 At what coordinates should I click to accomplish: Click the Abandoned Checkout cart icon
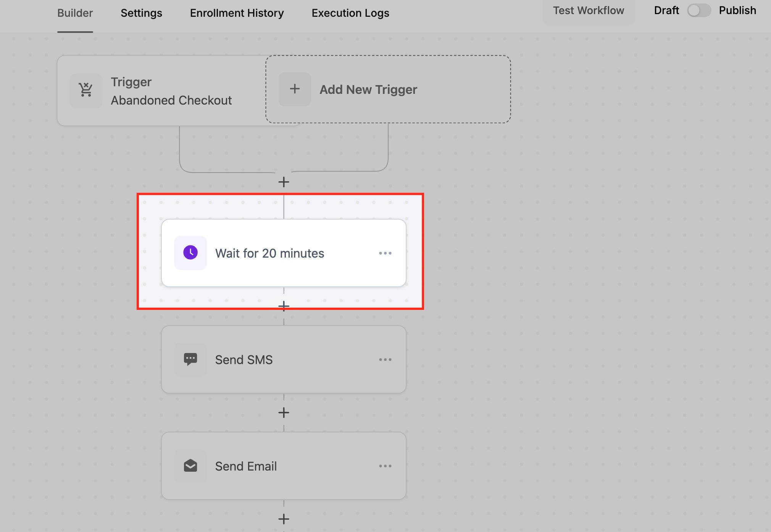tap(86, 90)
